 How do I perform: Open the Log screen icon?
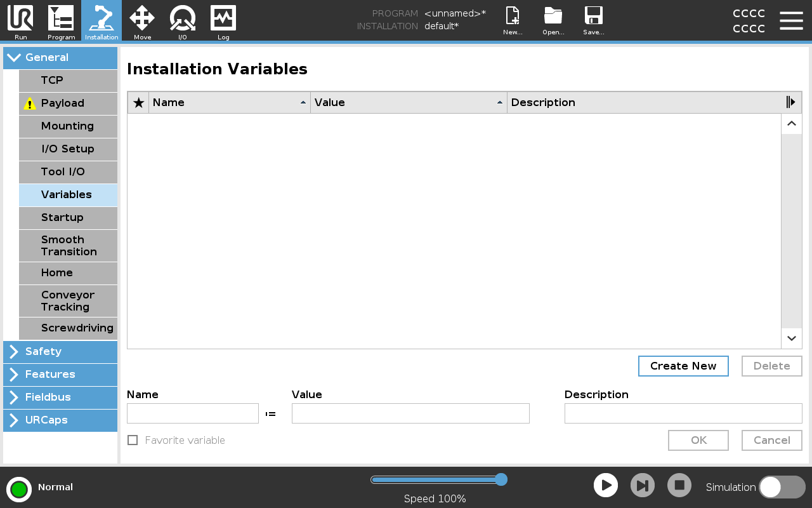point(223,21)
